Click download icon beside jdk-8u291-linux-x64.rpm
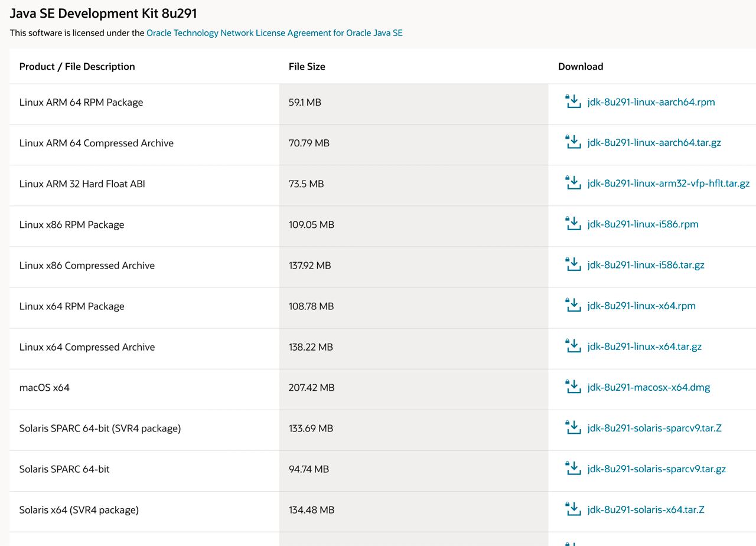The width and height of the screenshot is (756, 546). click(x=573, y=305)
